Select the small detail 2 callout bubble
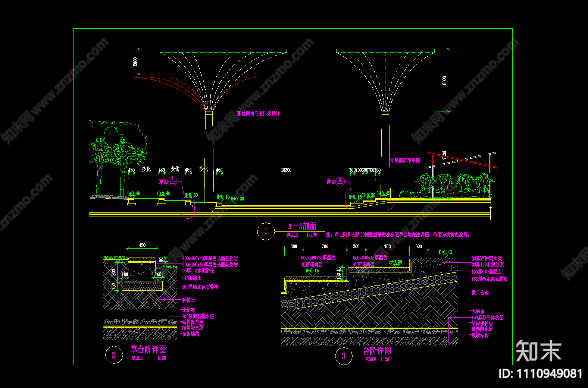 tap(172, 181)
